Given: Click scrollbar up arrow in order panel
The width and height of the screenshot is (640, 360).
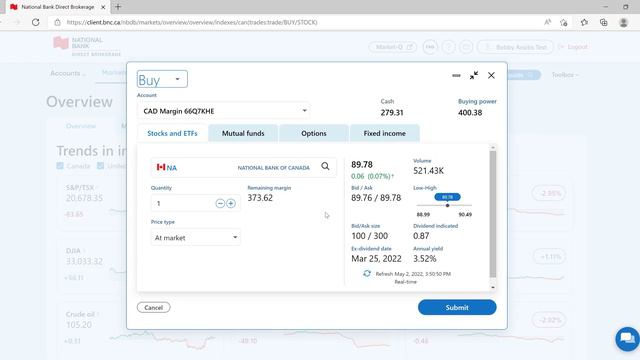Looking at the screenshot, I should 493,147.
